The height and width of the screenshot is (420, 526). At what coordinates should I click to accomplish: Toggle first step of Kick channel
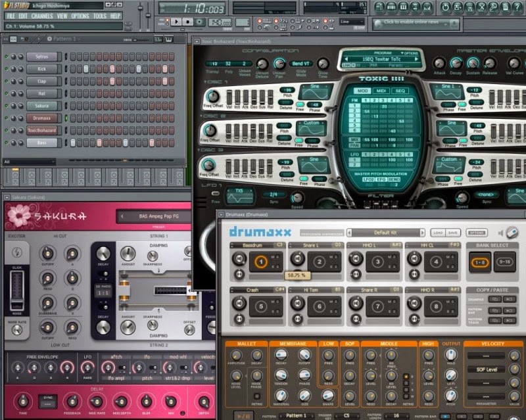coord(73,69)
